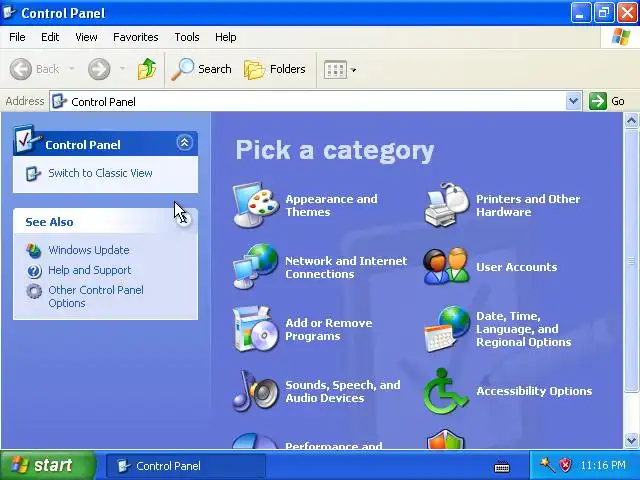Open the Help and Support link
The image size is (640, 480).
[89, 270]
